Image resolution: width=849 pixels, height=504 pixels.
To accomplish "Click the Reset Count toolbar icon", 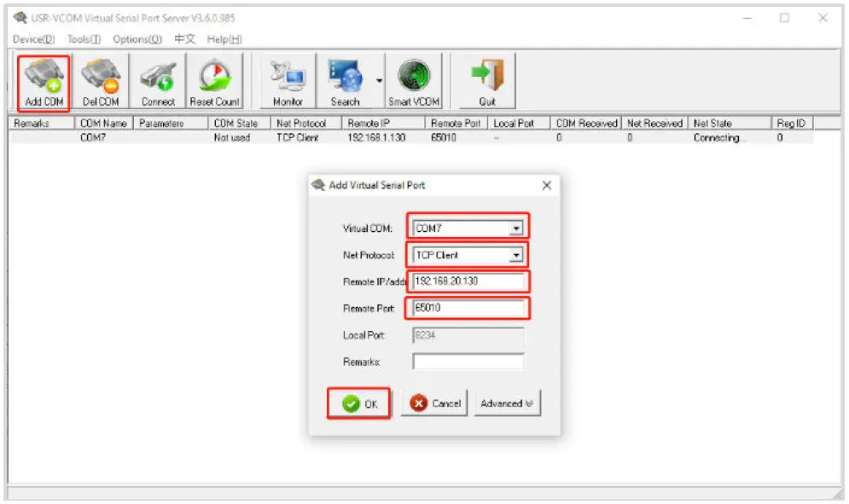I will click(214, 83).
